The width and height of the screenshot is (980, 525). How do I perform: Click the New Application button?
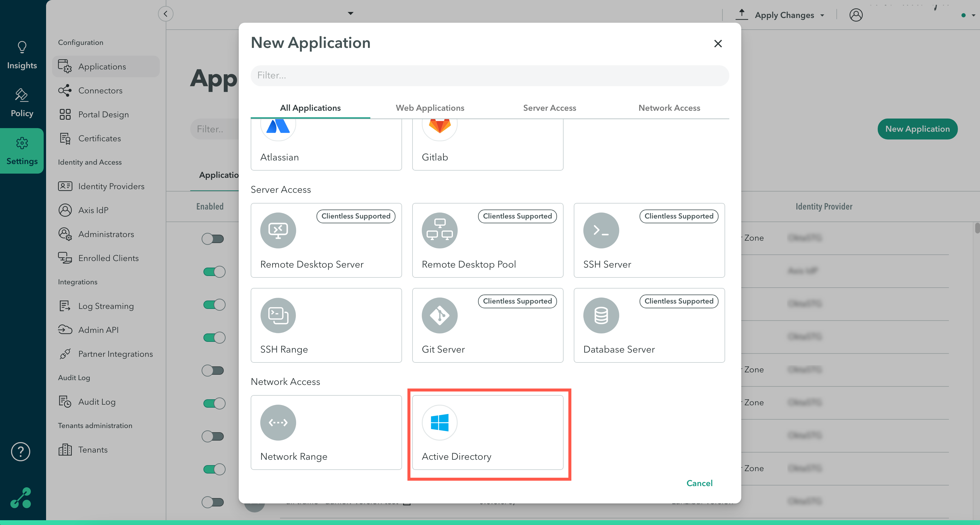click(917, 129)
